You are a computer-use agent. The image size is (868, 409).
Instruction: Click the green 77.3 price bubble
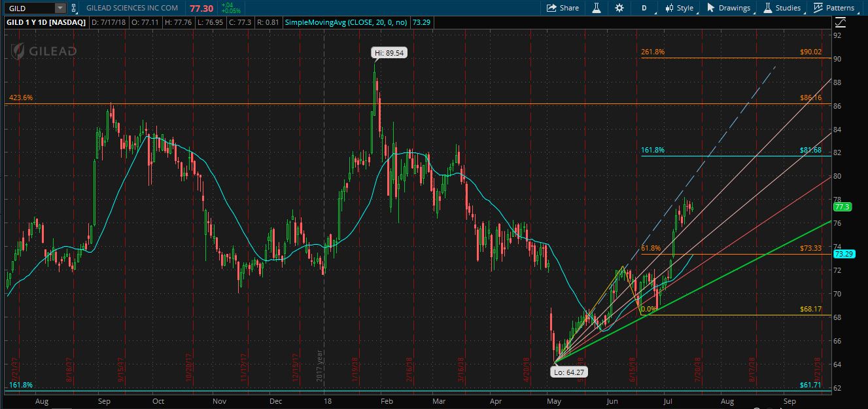click(x=842, y=207)
